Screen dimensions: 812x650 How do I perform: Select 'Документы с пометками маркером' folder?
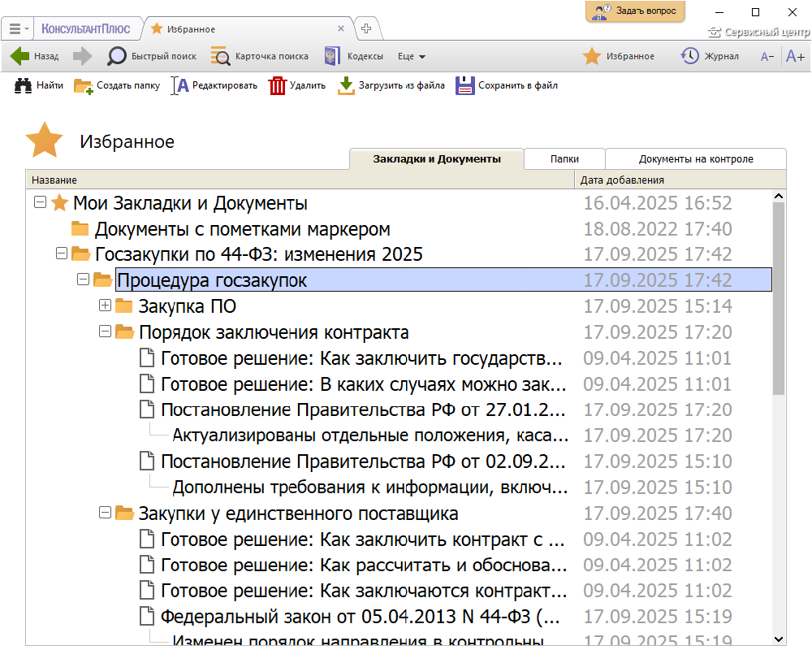tap(242, 229)
